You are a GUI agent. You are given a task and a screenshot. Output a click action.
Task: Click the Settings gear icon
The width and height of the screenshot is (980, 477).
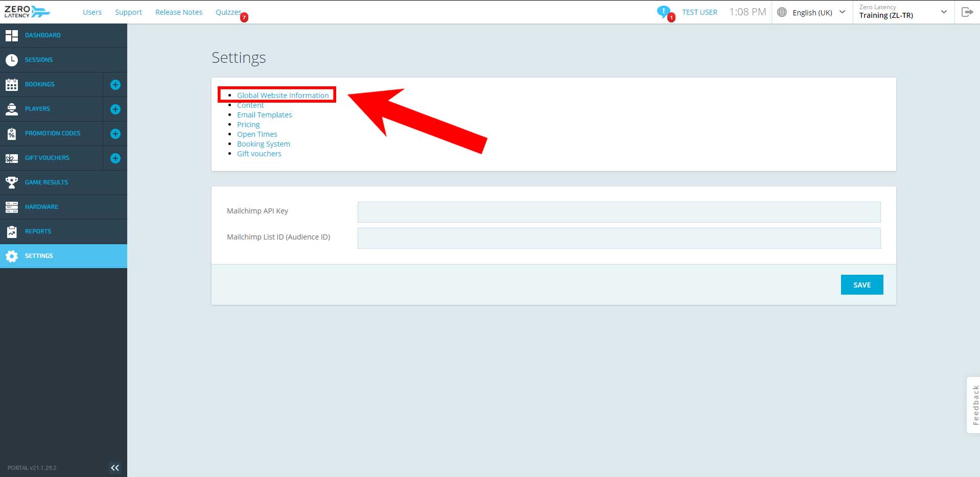[12, 256]
